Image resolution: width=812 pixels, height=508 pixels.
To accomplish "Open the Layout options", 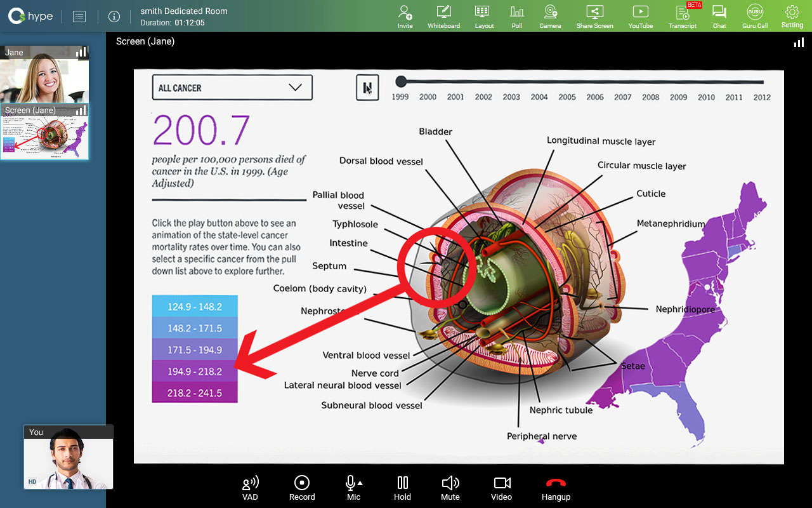I will [x=484, y=17].
